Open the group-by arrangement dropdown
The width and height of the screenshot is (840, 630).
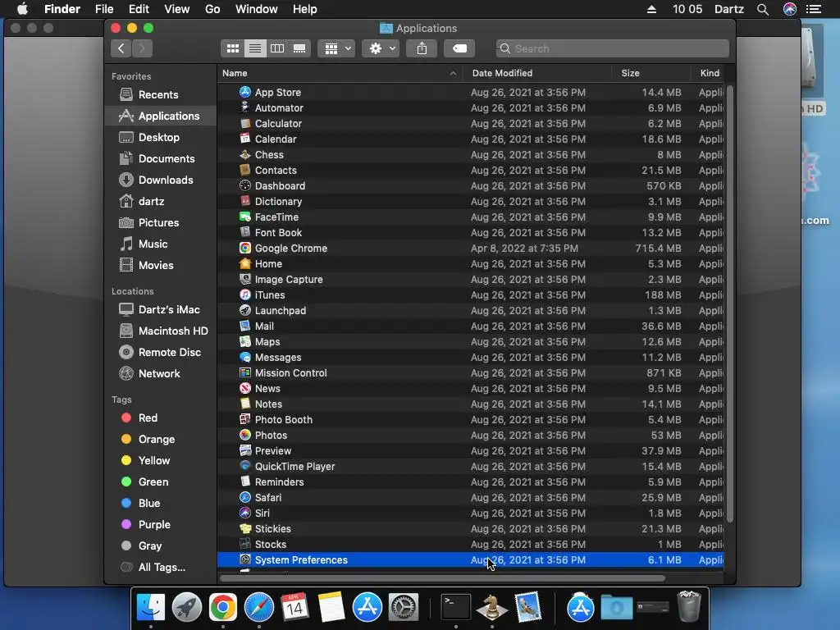coord(337,48)
